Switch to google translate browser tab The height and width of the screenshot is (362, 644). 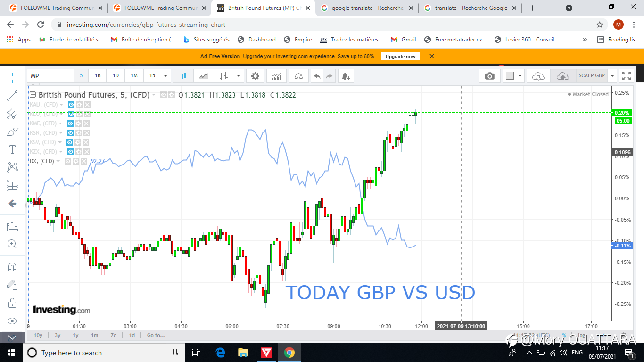tap(367, 8)
